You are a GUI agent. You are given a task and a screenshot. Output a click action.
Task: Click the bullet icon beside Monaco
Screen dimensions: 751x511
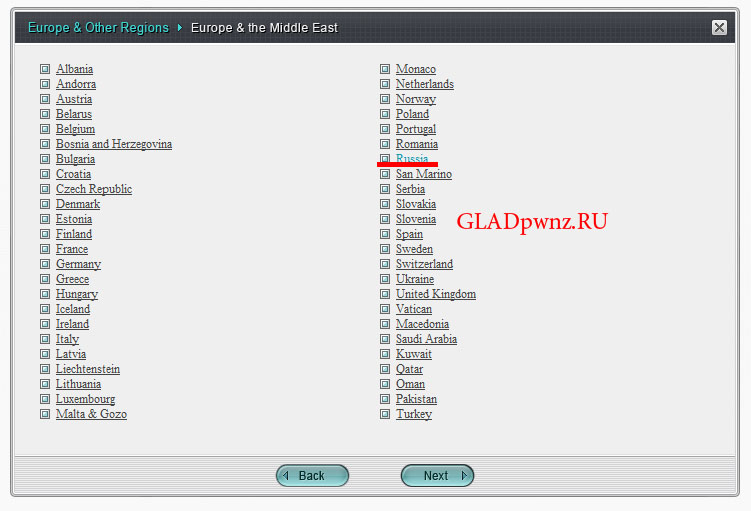point(385,69)
